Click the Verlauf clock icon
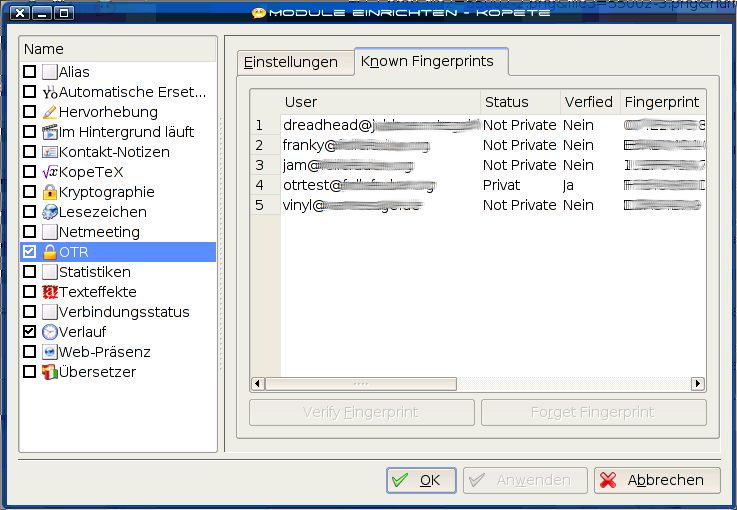 (x=49, y=332)
